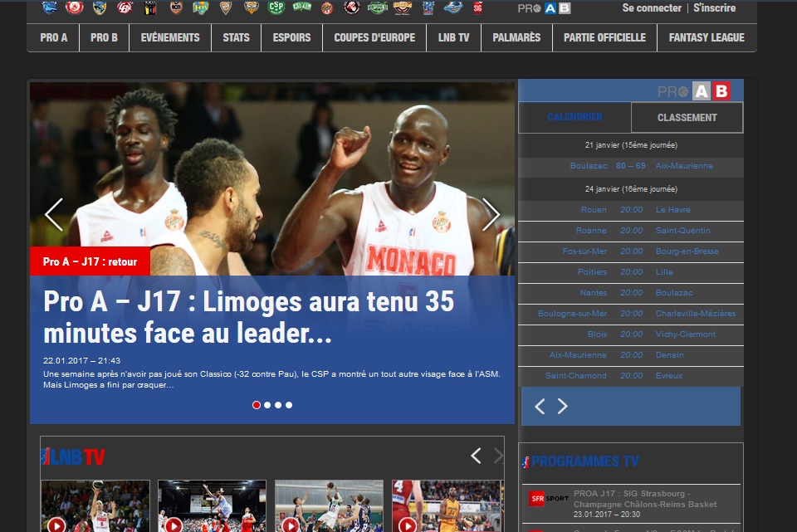Open the PALMARÈS menu
The width and height of the screenshot is (797, 532).
[x=516, y=37]
